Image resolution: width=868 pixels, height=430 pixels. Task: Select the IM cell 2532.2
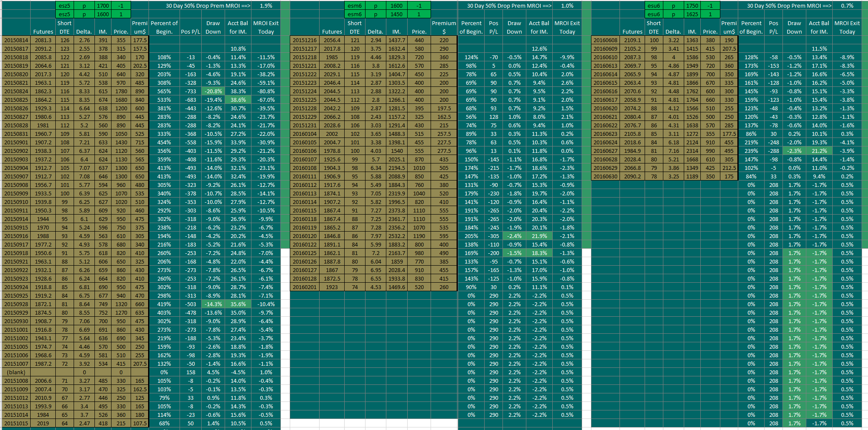(x=396, y=236)
